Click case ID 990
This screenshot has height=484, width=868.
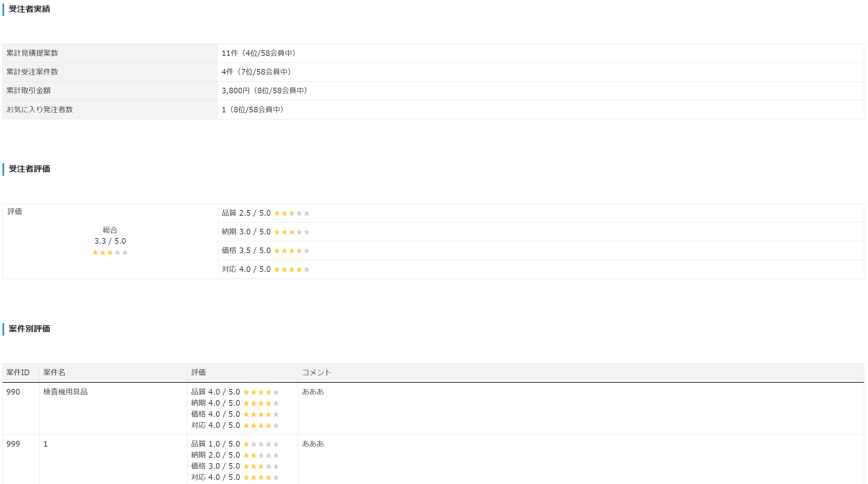point(13,392)
